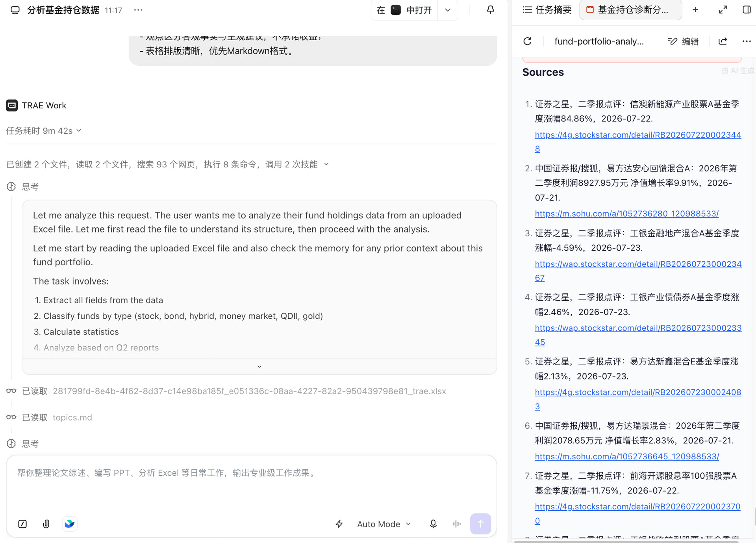Image resolution: width=756 pixels, height=543 pixels.
Task: Select the 基金持仓诊断分... tab
Action: pyautogui.click(x=630, y=10)
